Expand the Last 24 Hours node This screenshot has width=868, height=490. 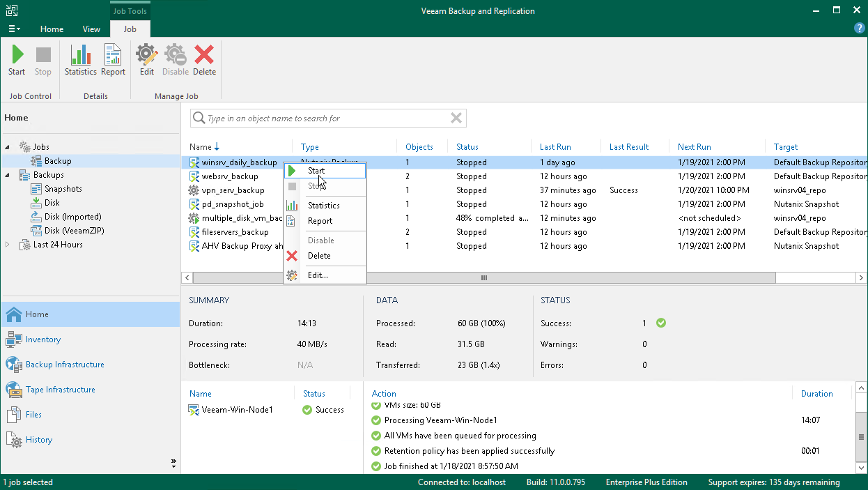8,245
